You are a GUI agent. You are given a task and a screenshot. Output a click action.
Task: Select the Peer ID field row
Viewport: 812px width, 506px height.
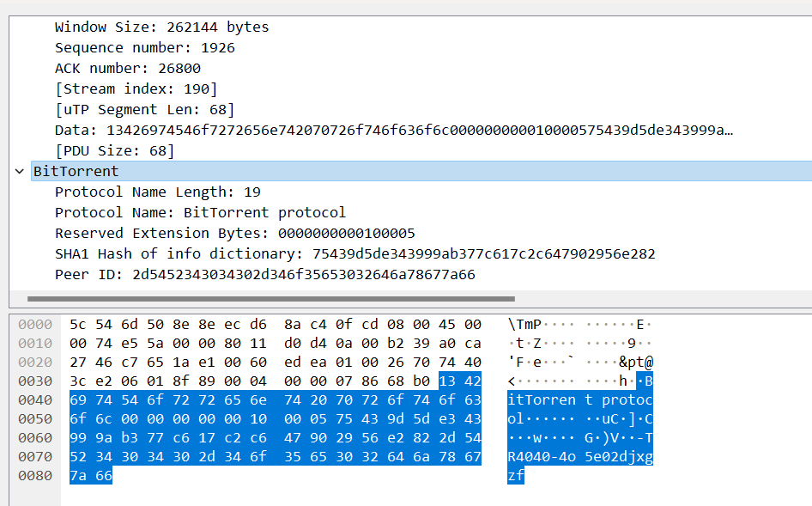[x=265, y=275]
